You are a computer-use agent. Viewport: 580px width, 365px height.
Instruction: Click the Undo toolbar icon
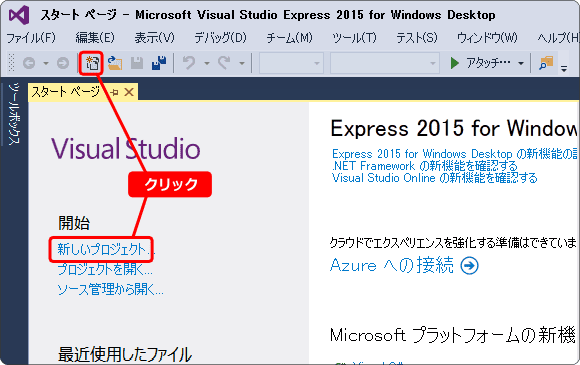(189, 63)
